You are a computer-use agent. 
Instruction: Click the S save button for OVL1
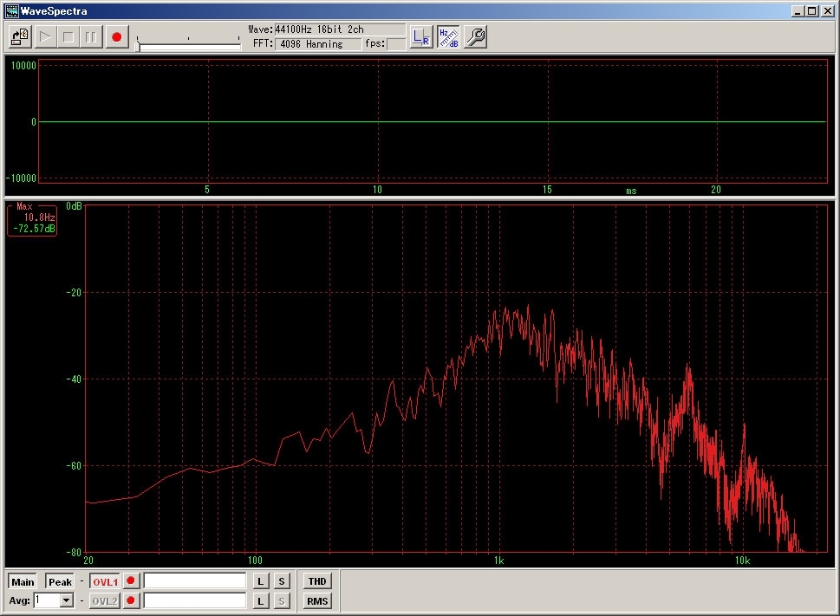click(282, 581)
